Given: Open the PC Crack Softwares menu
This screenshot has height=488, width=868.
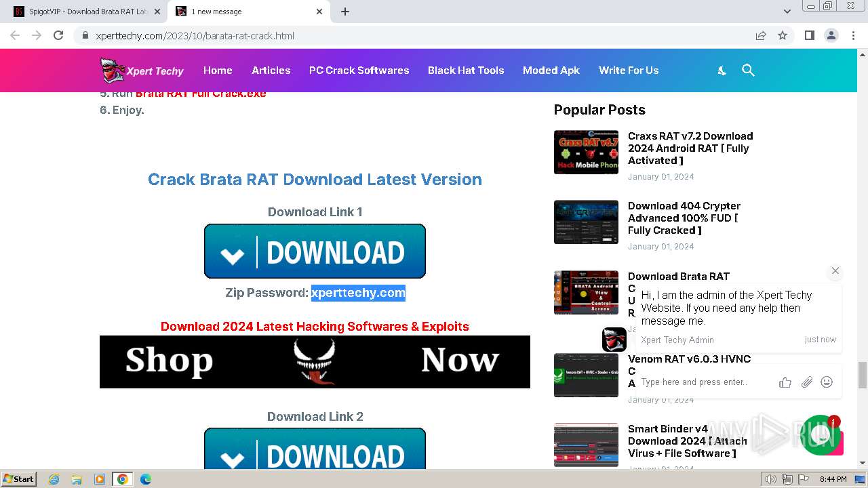Looking at the screenshot, I should [359, 70].
